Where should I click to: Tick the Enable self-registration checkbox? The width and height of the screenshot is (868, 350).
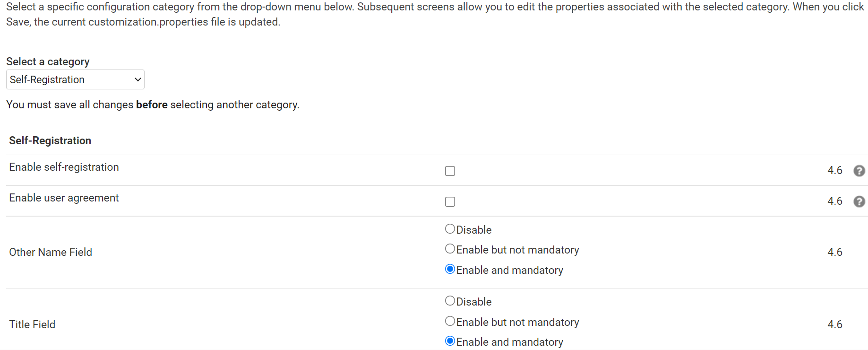450,171
